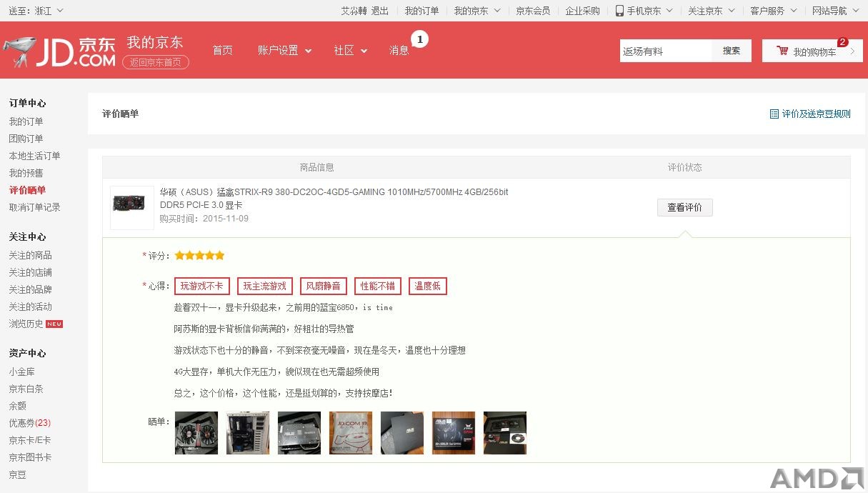Open 京豆 in the sidebar
868x493 pixels.
tap(17, 474)
